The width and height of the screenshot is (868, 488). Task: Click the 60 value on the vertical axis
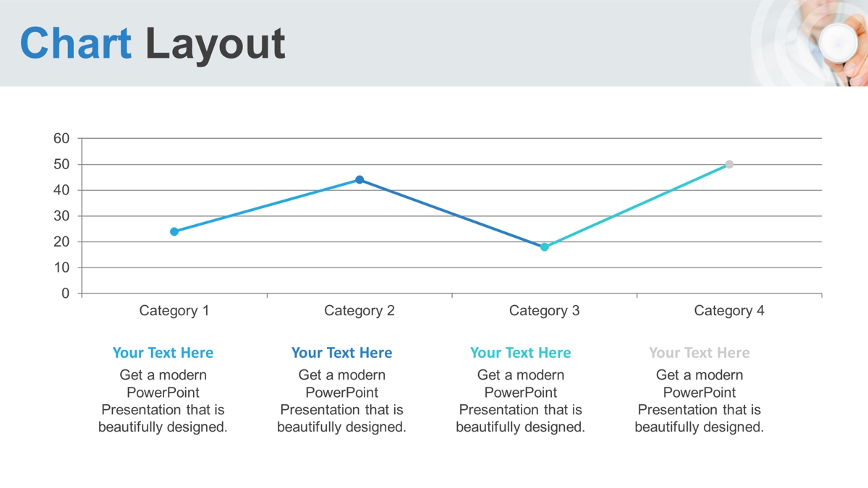tap(61, 139)
